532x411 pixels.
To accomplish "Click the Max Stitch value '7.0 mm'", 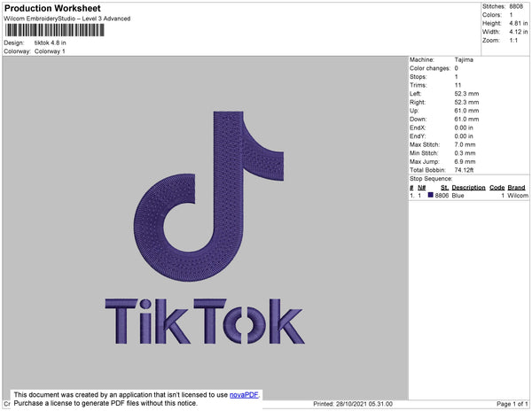I will 465,144.
